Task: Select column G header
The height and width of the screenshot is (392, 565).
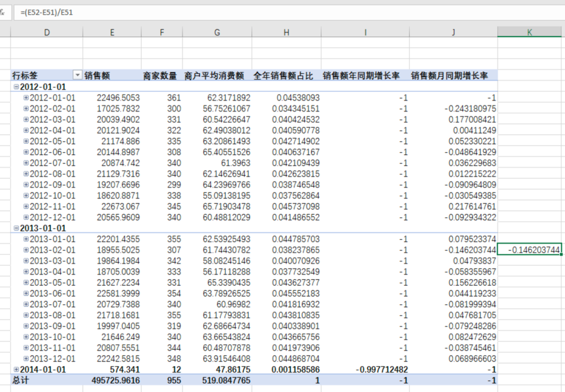Action: click(x=217, y=32)
